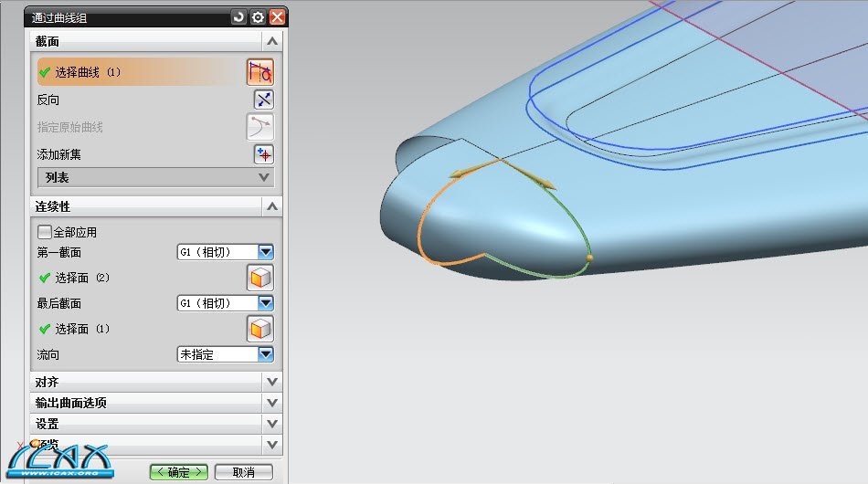The image size is (868, 484).
Task: Open the 流向 flow direction dropdown
Action: [266, 354]
